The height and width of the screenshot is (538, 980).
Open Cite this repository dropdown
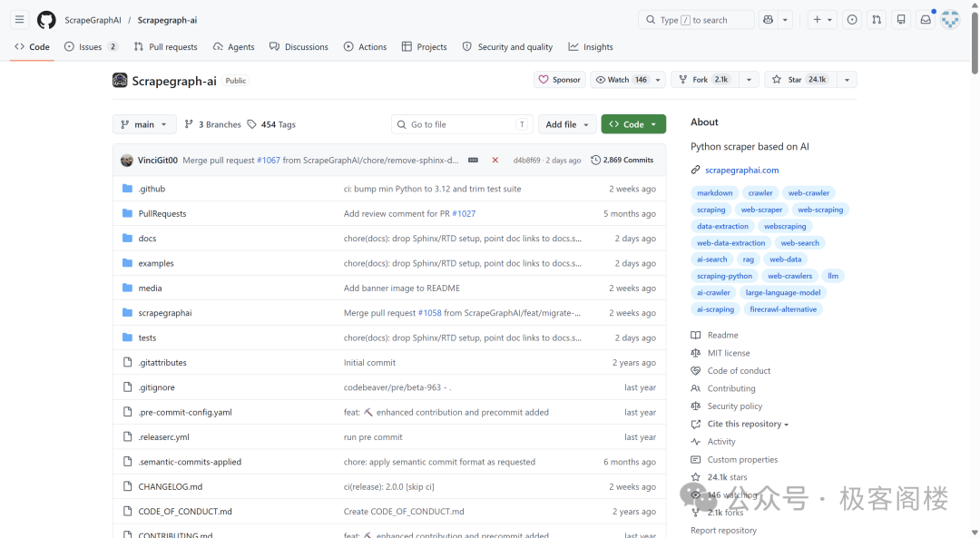(x=748, y=424)
